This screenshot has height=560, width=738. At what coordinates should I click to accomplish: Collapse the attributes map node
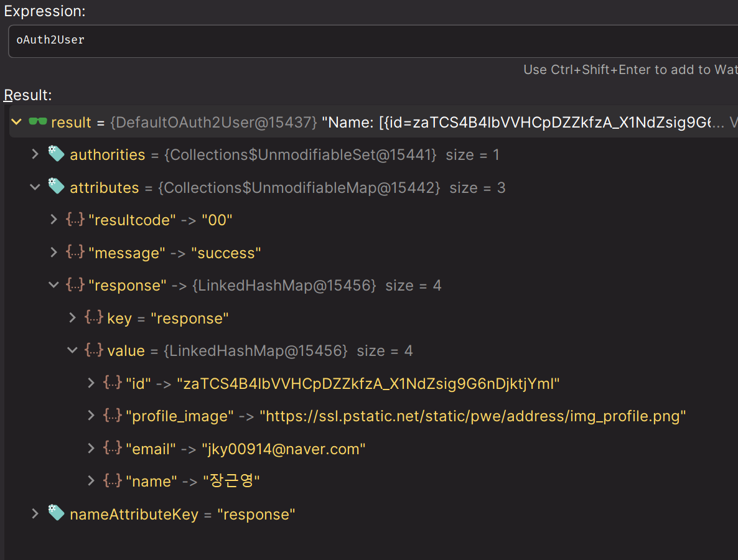point(35,187)
